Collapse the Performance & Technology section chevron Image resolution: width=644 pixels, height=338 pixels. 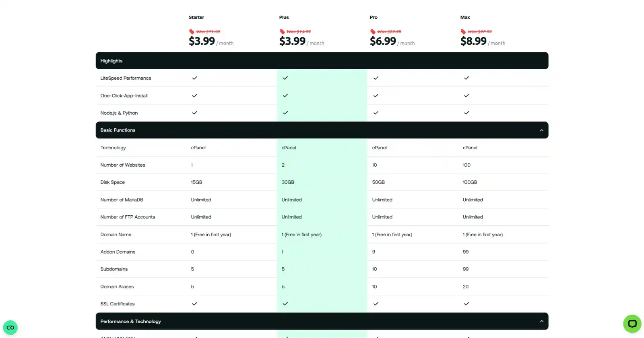(542, 322)
